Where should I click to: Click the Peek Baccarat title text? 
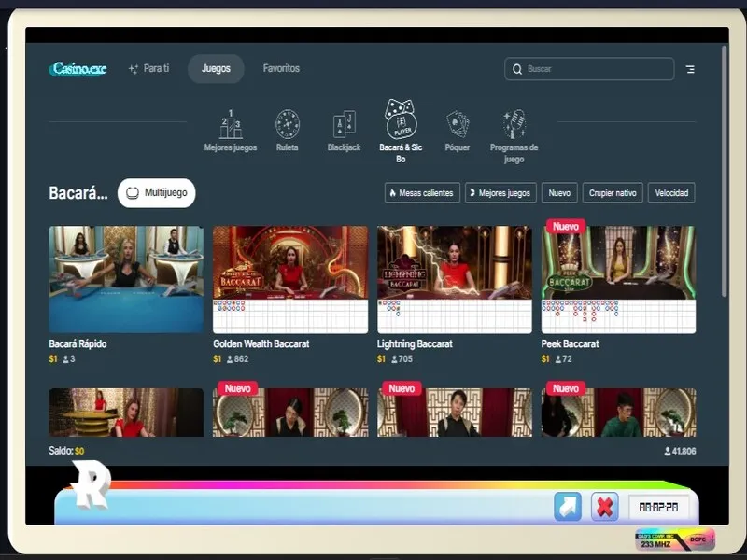[x=570, y=343]
